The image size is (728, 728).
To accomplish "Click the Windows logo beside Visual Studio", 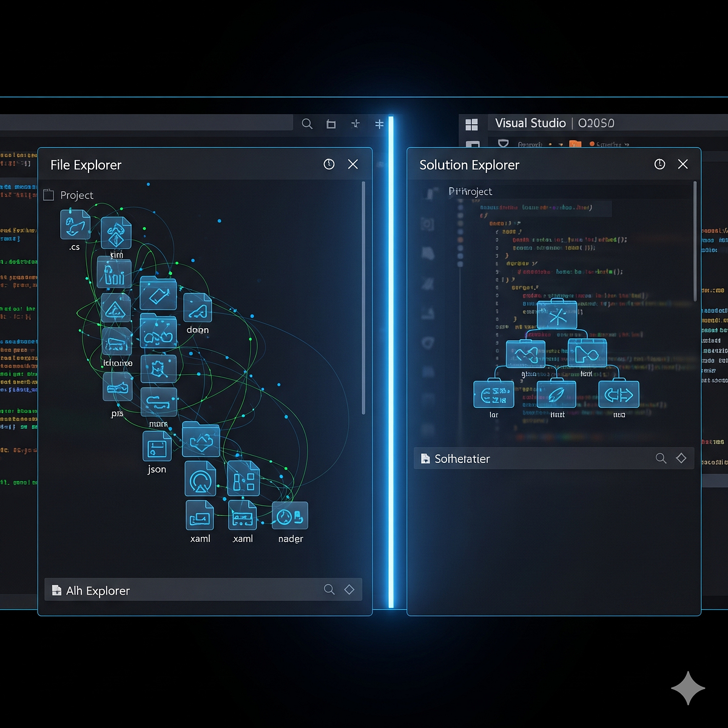I will coord(471,125).
